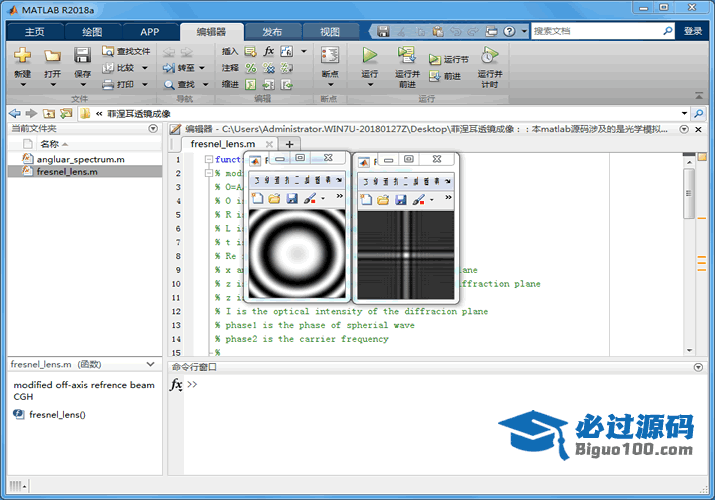Click the fresnel_lens.m editor tab

(223, 144)
